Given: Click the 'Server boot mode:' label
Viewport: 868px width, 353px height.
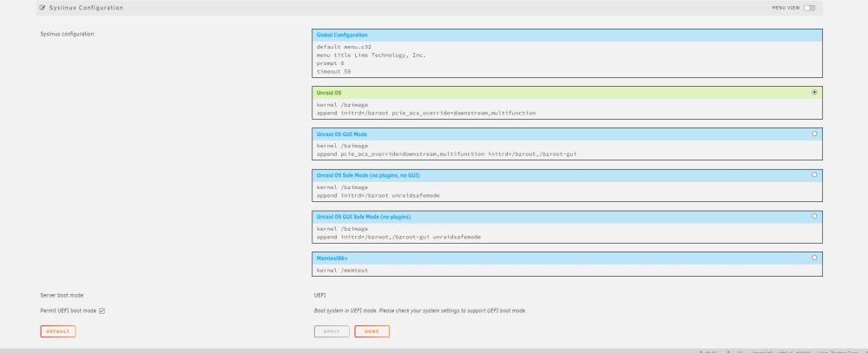Looking at the screenshot, I should click(x=62, y=296).
